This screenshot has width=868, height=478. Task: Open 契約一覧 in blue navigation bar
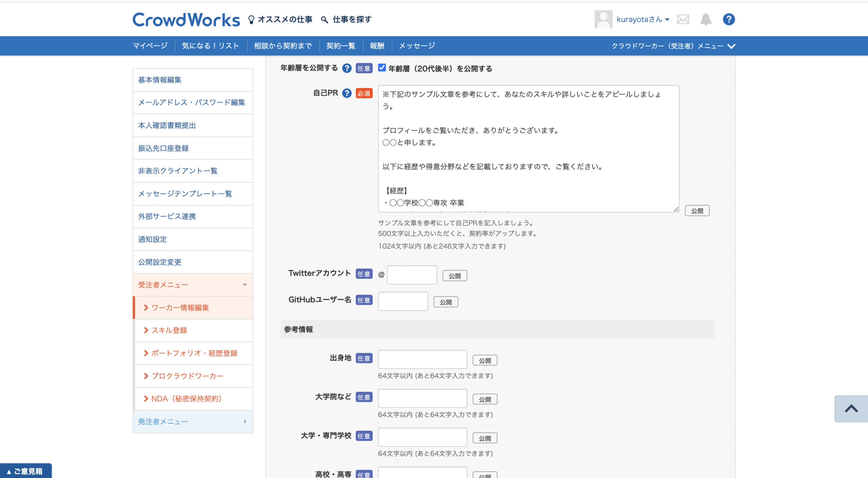pyautogui.click(x=341, y=46)
